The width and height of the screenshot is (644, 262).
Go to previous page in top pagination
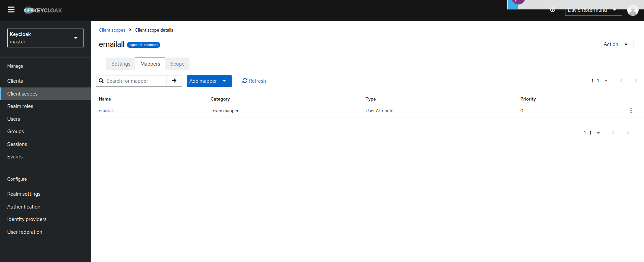621,81
